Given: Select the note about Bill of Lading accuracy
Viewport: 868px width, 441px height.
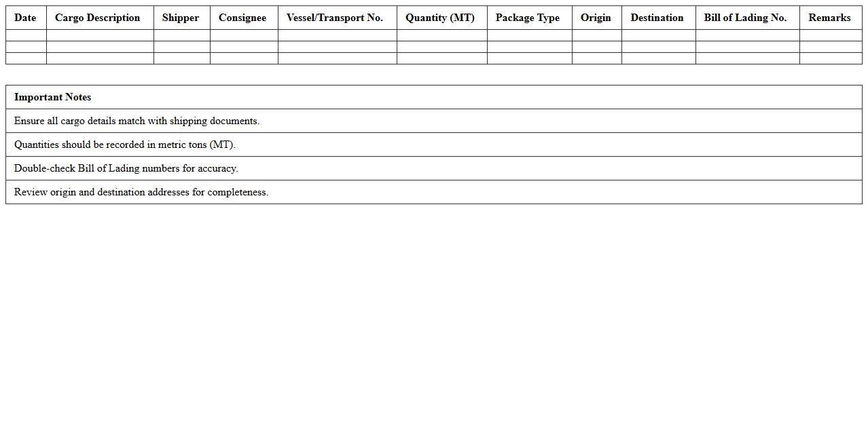Looking at the screenshot, I should tap(433, 168).
